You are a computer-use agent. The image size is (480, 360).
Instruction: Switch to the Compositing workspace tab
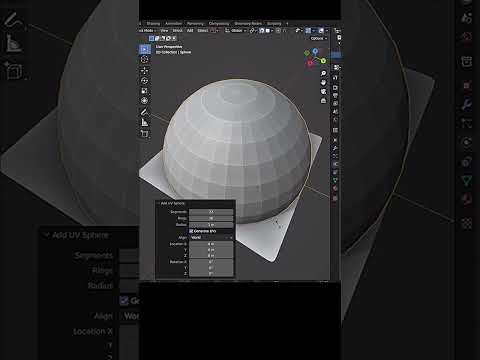pyautogui.click(x=219, y=23)
